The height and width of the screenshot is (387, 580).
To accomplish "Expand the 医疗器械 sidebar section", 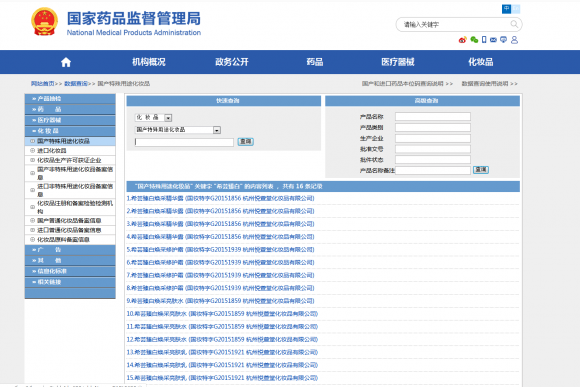I will click(x=70, y=120).
